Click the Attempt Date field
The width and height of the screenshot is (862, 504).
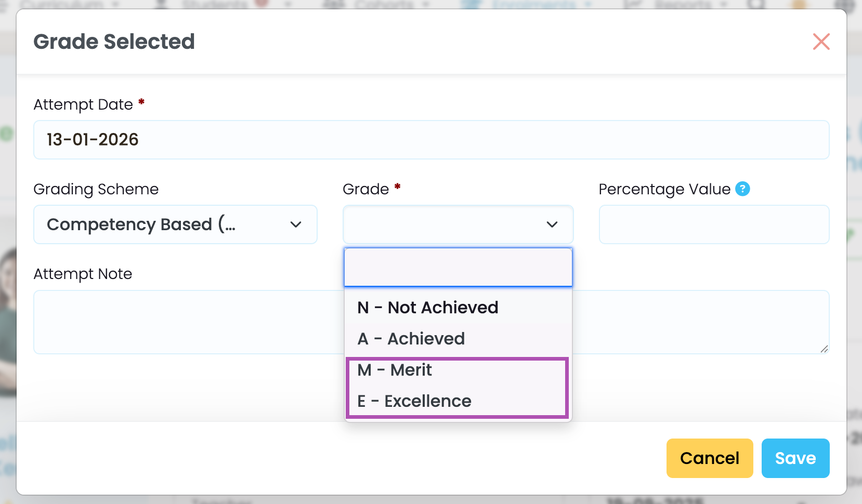[x=430, y=140]
